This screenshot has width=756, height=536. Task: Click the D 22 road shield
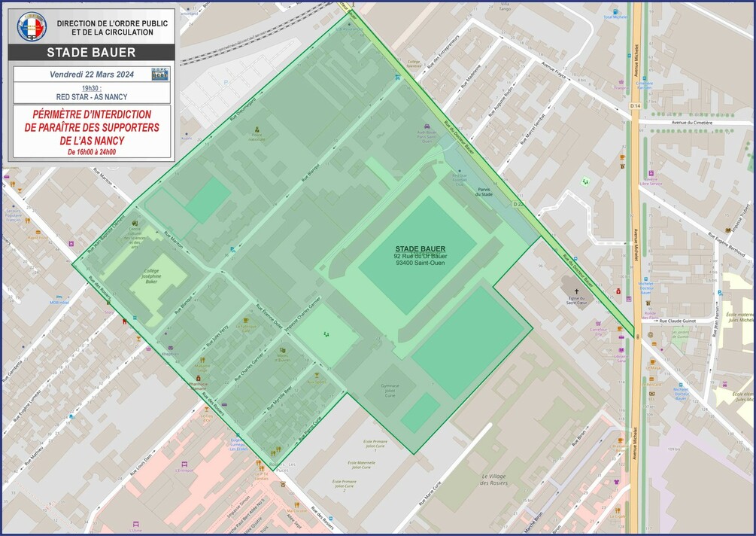[x=518, y=205]
